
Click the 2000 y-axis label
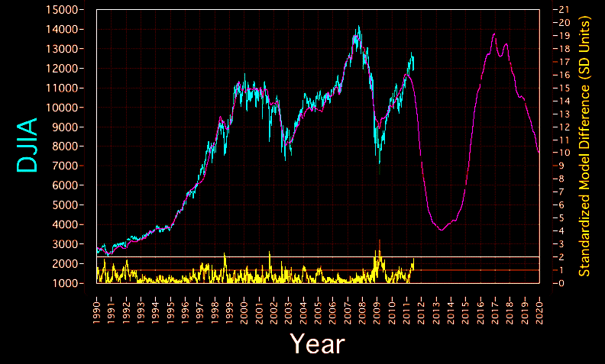point(65,264)
